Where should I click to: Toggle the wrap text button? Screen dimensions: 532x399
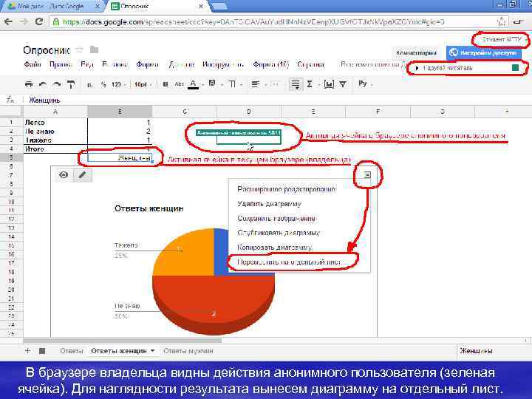click(296, 84)
